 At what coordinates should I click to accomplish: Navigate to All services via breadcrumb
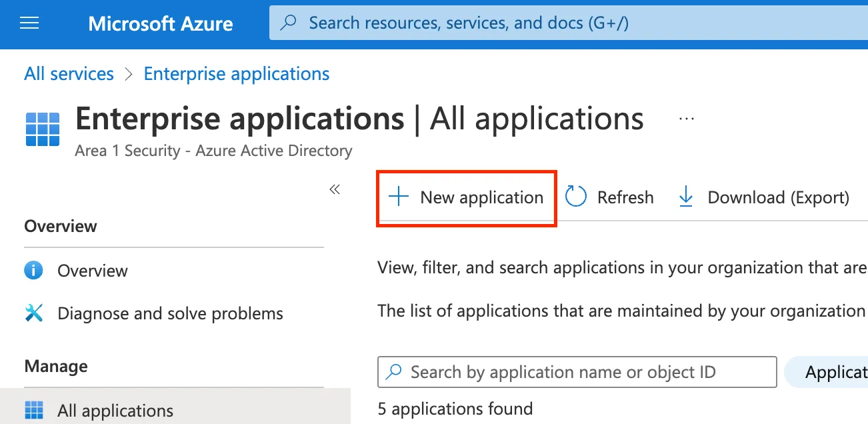(x=68, y=73)
